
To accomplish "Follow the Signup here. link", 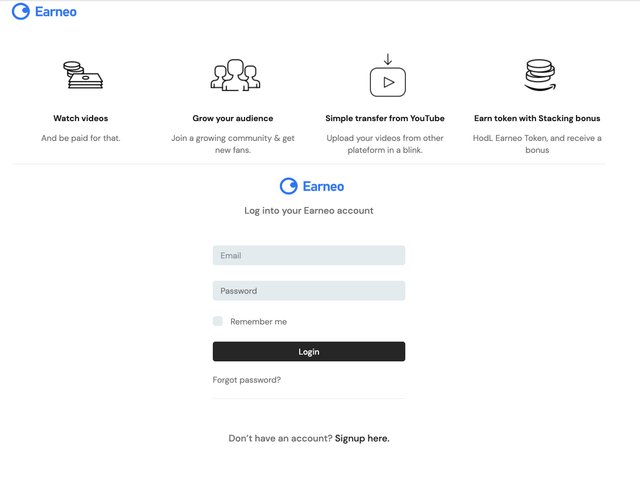I will click(x=362, y=438).
